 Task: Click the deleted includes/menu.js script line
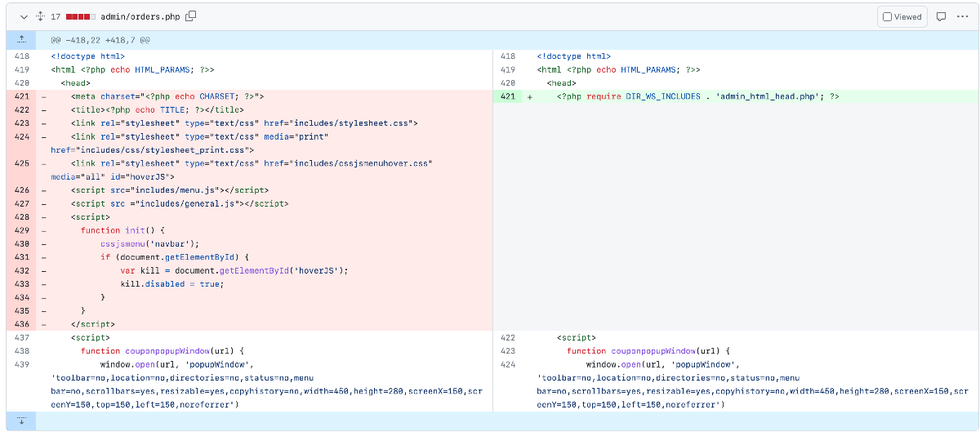tap(169, 190)
